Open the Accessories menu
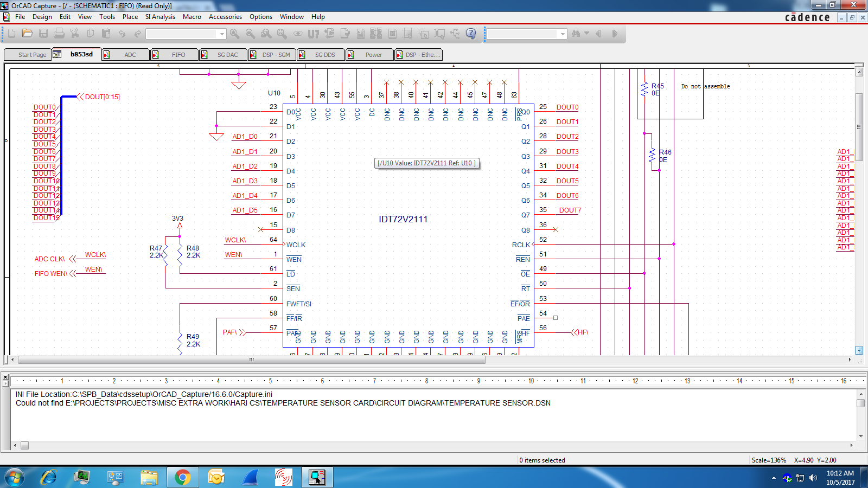Screen dimensions: 868x488 (x=225, y=17)
